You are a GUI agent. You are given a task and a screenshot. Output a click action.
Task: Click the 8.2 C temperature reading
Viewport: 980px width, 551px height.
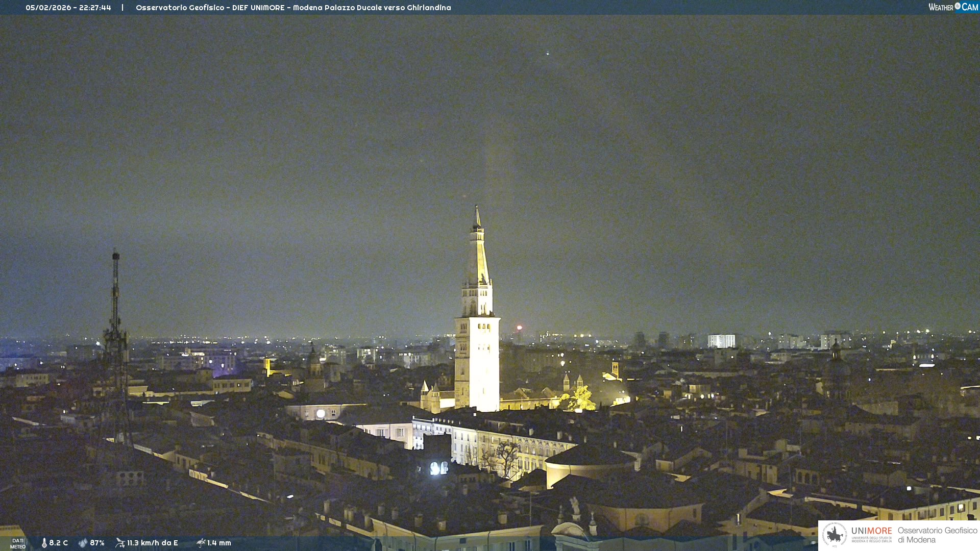tap(59, 543)
